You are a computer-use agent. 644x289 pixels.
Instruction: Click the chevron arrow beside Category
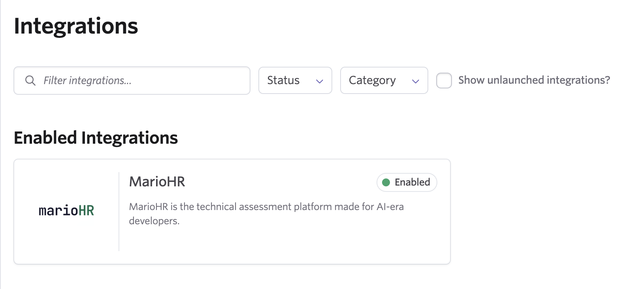point(415,81)
